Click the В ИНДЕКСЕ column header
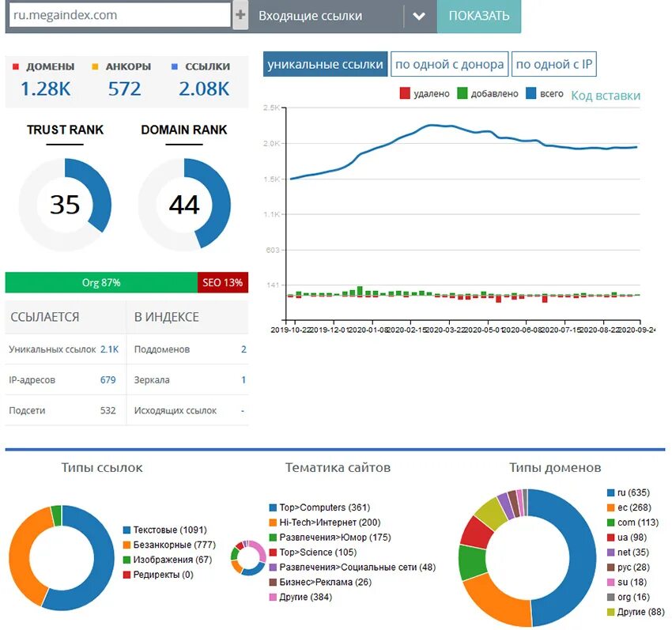The width and height of the screenshot is (672, 630). [166, 317]
